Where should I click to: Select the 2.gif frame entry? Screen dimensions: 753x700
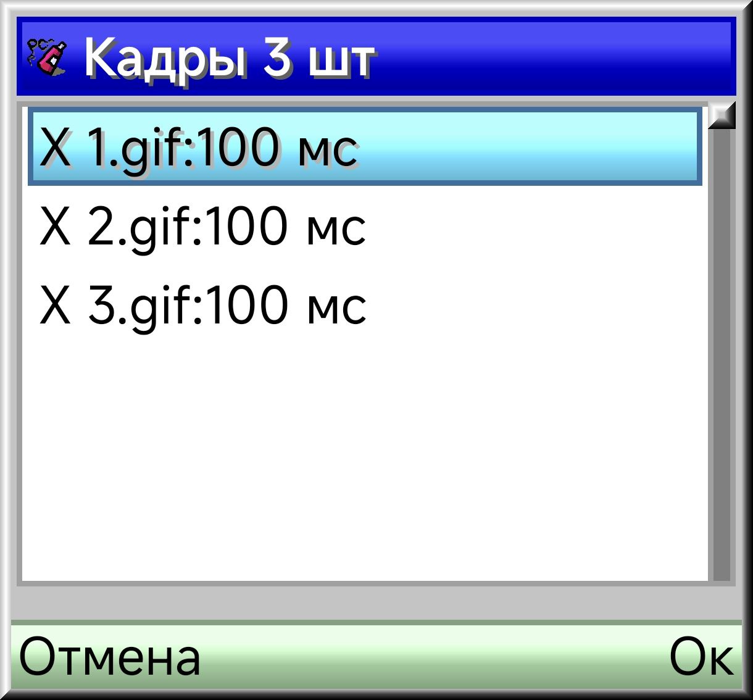click(x=365, y=226)
